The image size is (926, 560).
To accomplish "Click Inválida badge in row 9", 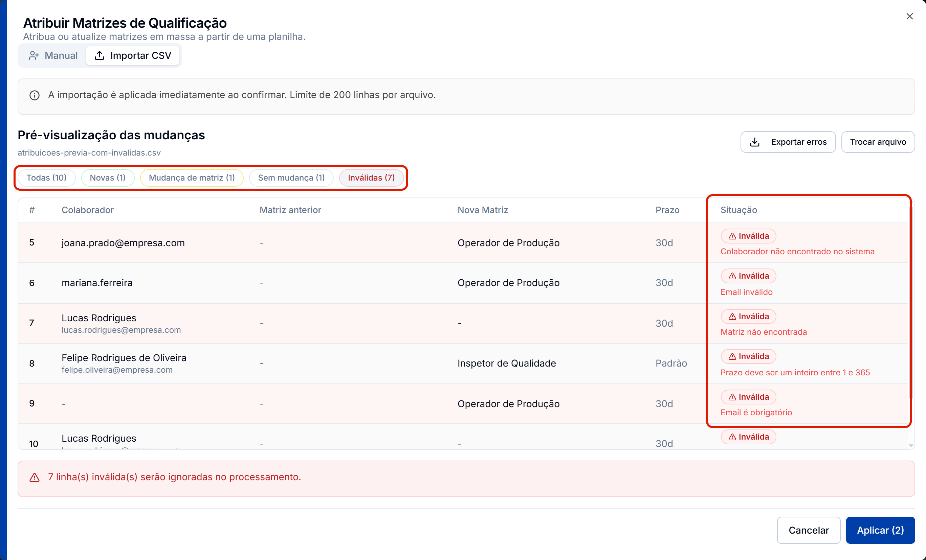I will point(749,397).
